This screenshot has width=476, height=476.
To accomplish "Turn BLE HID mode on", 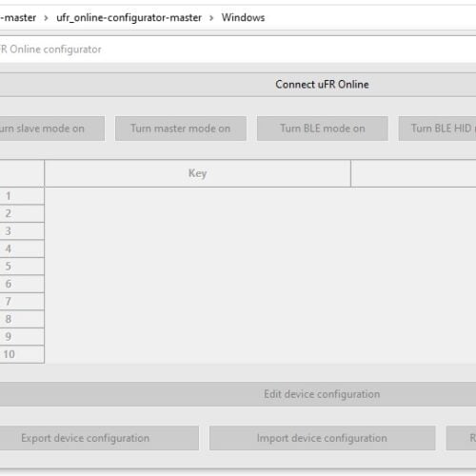I will (437, 129).
